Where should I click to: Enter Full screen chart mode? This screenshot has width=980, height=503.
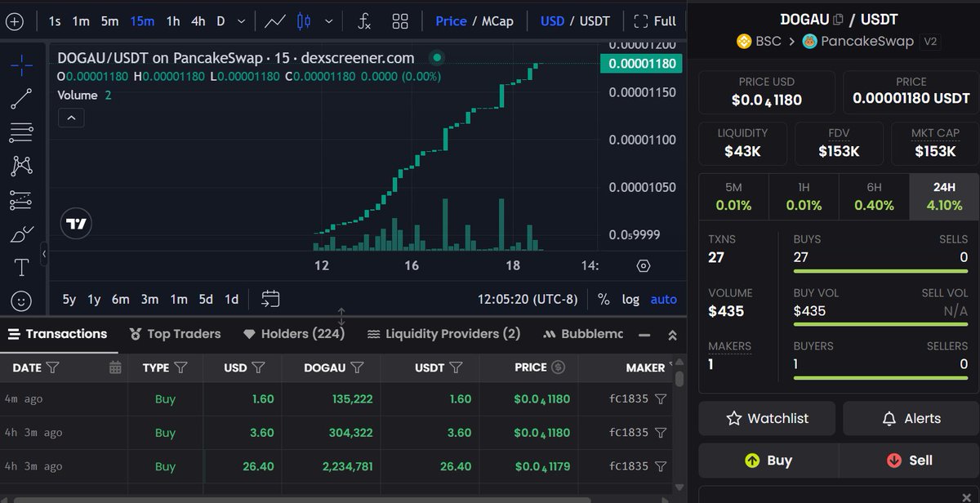[655, 21]
